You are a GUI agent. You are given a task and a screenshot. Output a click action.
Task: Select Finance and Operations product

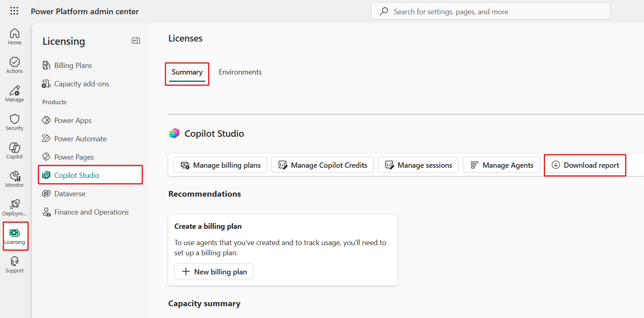(90, 212)
